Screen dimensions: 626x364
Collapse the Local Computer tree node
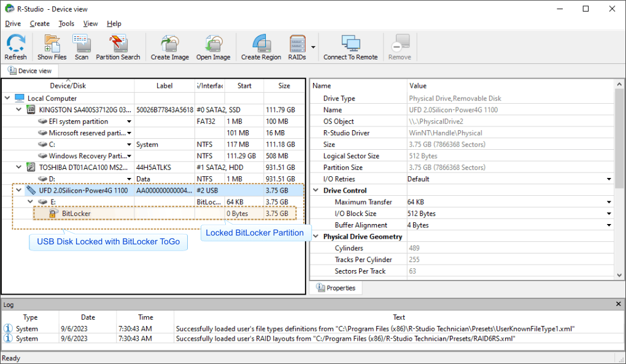[7, 98]
